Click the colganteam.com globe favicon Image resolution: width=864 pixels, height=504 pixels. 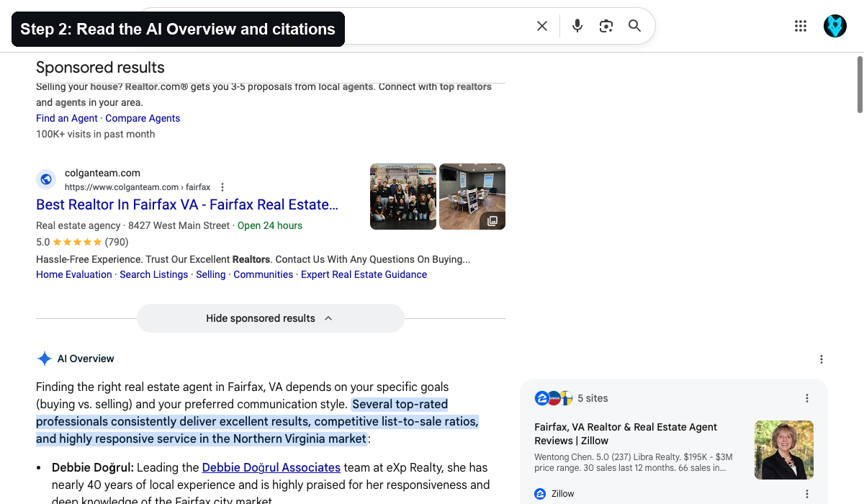[46, 179]
